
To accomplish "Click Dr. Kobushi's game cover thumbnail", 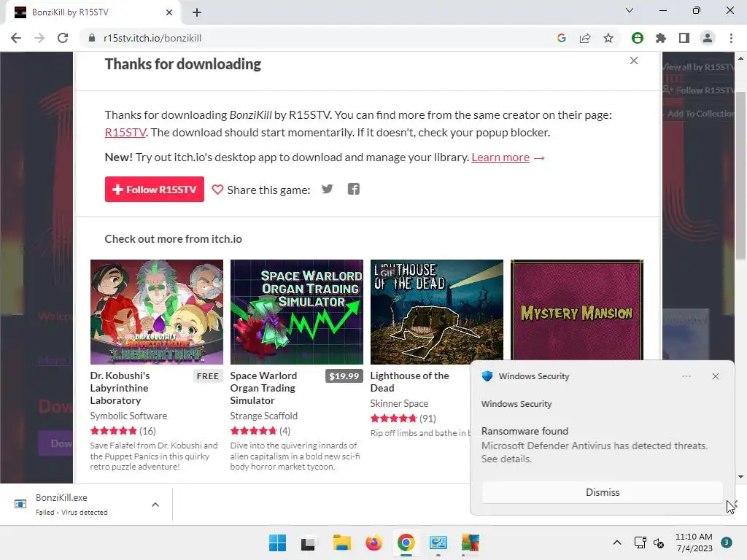I will point(157,312).
